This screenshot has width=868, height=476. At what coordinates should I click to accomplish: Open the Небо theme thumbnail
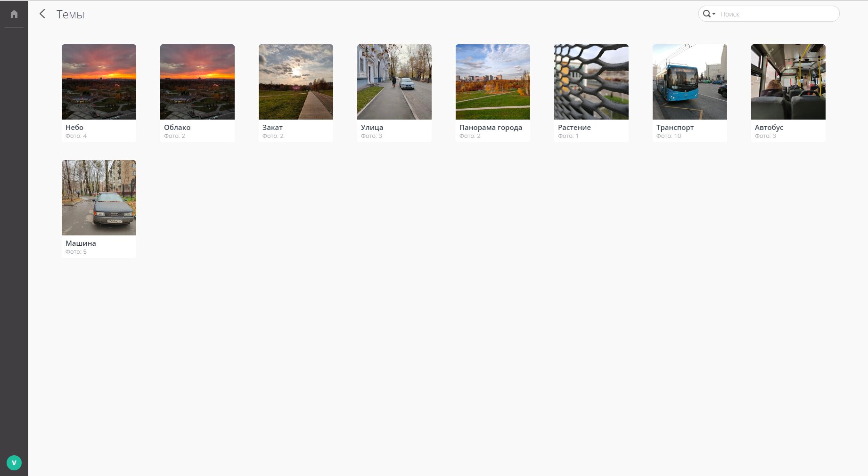[x=99, y=82]
